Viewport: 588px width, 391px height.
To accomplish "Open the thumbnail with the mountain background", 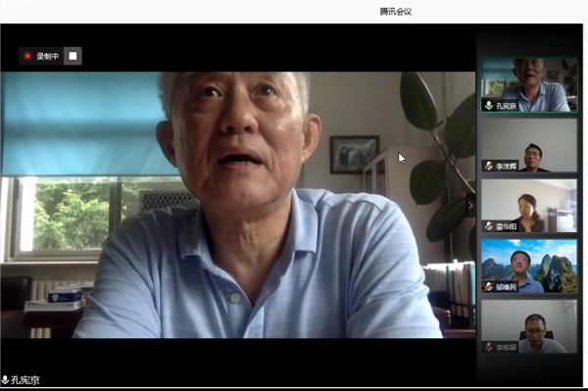I will tap(529, 267).
